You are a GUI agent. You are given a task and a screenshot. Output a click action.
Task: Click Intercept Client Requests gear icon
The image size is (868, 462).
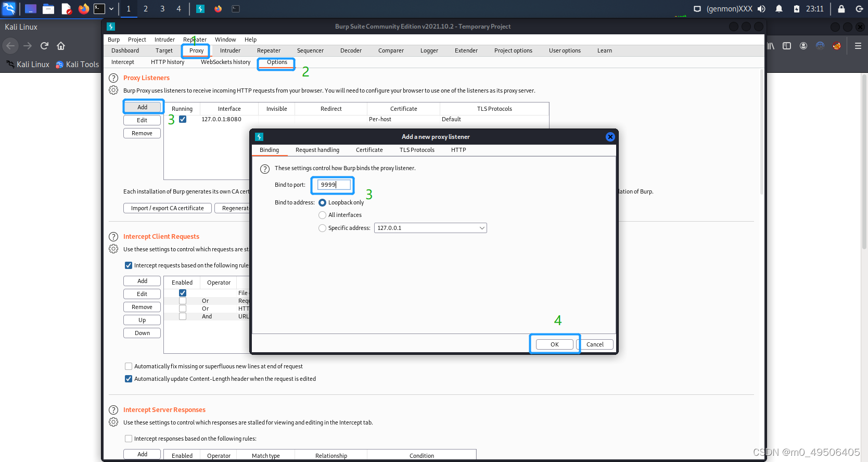(x=113, y=249)
